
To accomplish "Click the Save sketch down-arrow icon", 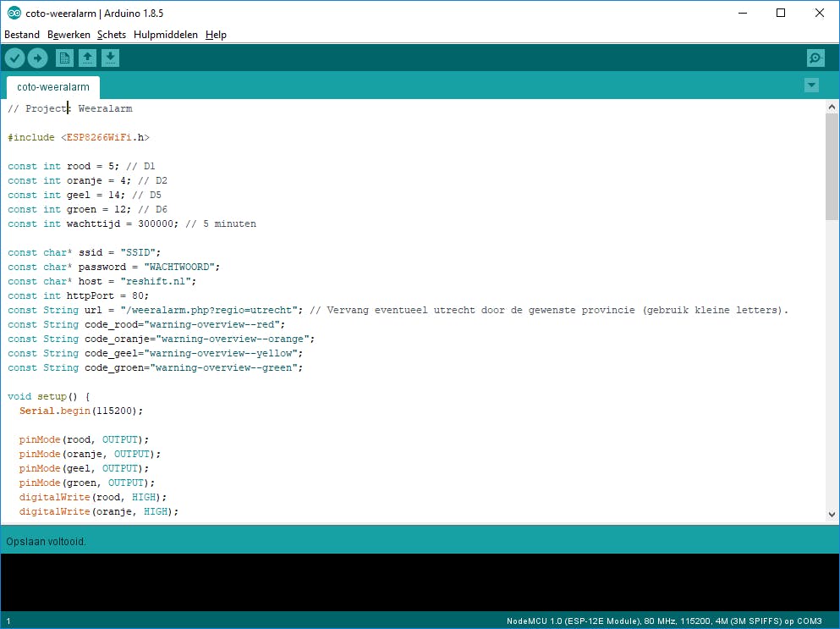I will tap(110, 58).
